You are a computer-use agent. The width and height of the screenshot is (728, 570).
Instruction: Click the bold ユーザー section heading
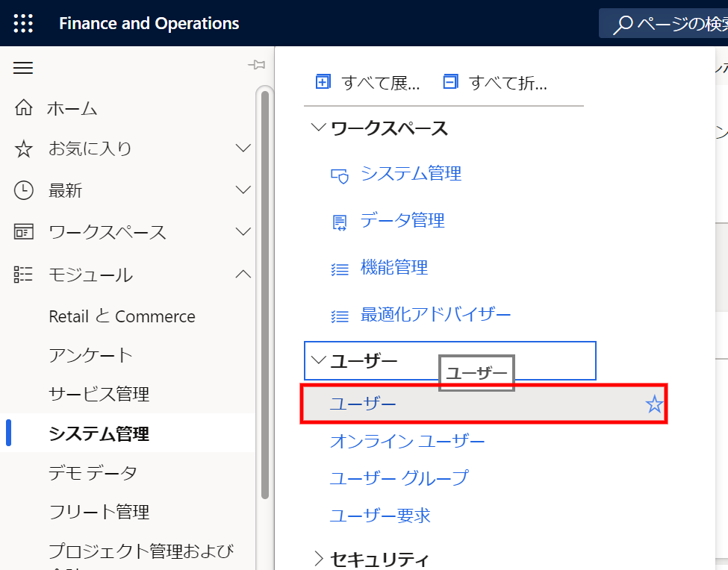point(364,361)
